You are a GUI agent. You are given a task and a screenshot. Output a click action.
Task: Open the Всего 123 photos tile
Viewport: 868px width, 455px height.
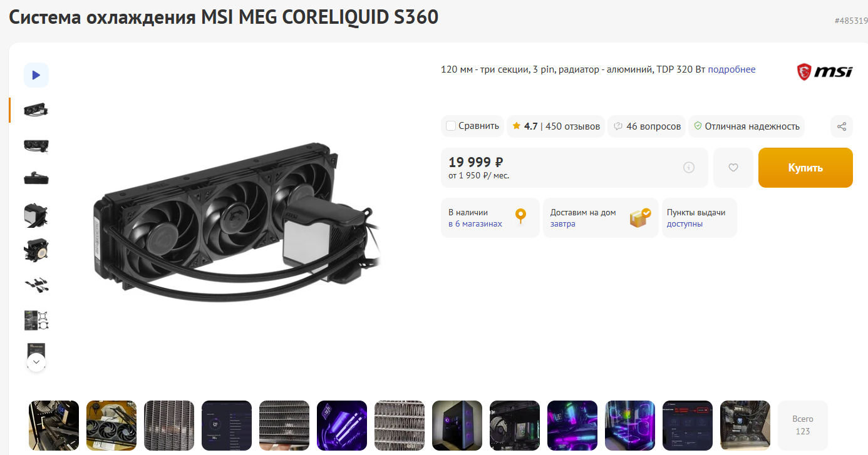coord(803,426)
